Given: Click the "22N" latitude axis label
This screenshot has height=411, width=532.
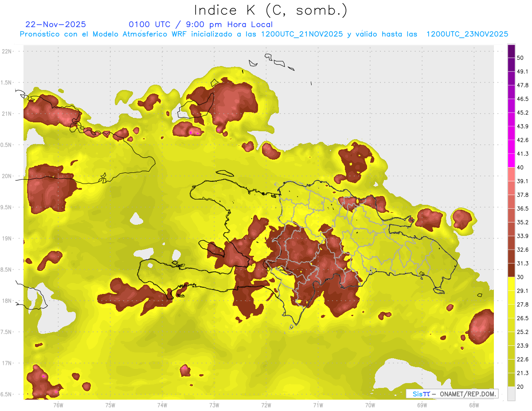Looking at the screenshot, I should point(7,51).
